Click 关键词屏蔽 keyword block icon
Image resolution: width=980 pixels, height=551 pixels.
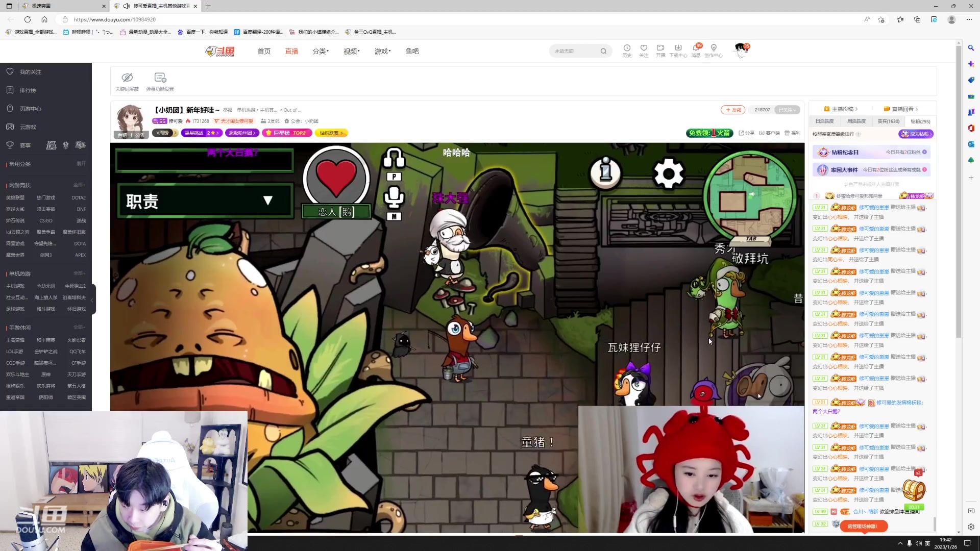127,81
